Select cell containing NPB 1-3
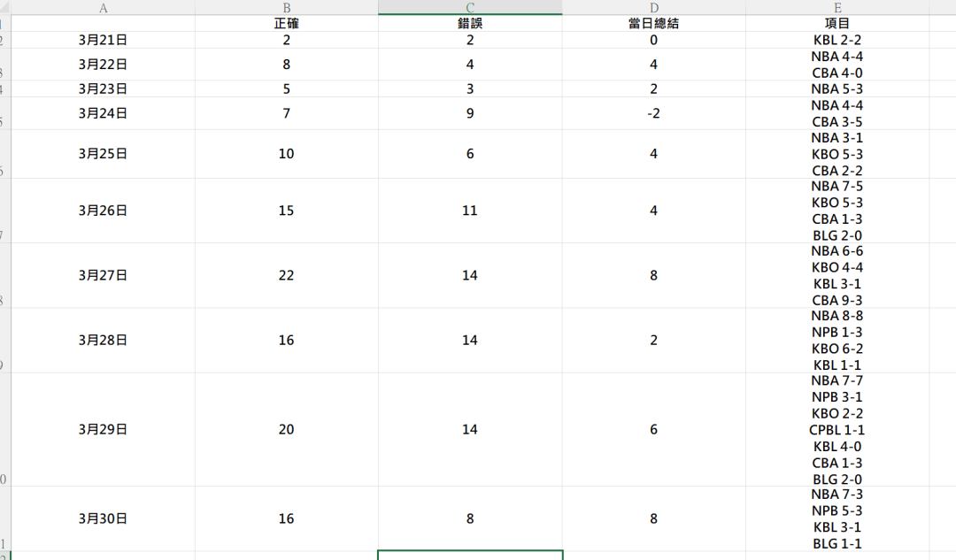 coord(837,340)
